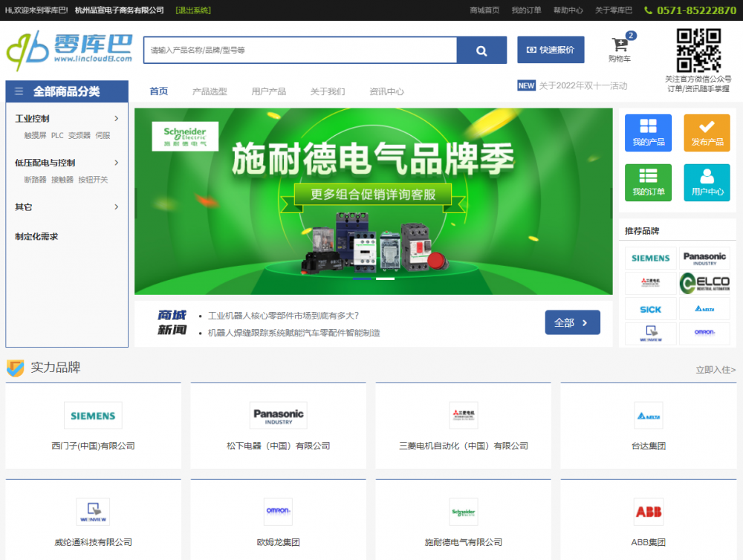Expand the 工业控制 category arrow
This screenshot has width=743, height=560.
coord(117,118)
